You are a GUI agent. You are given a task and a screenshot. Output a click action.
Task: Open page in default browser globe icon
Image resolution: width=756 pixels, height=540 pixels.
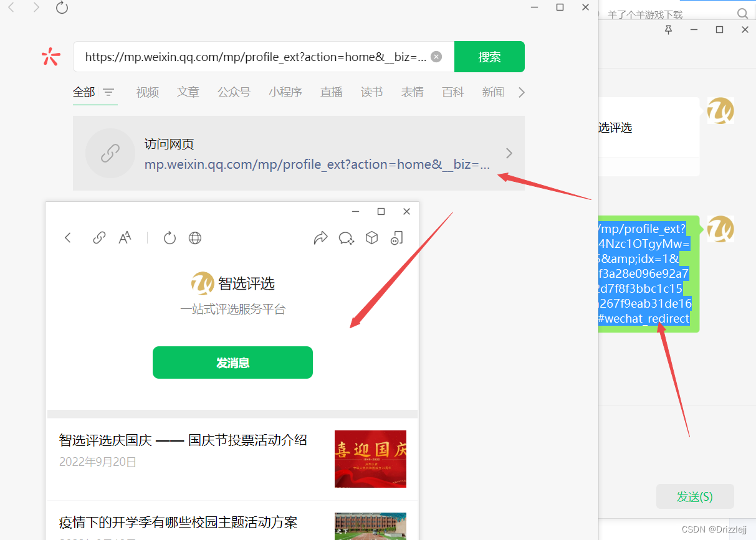click(x=195, y=238)
